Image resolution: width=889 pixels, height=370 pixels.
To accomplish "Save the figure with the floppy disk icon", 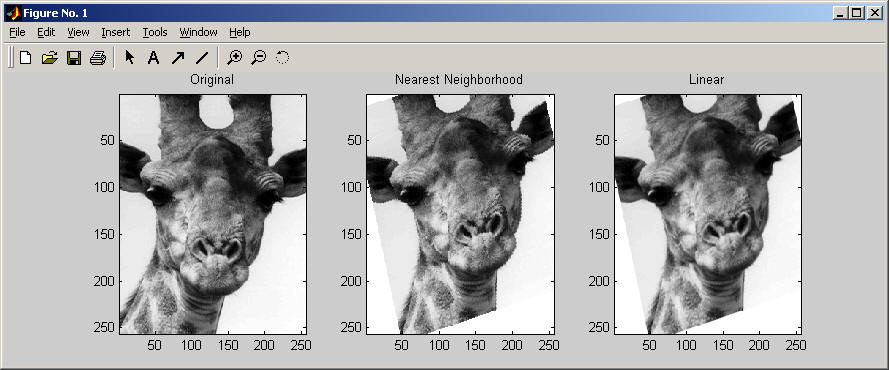I will (74, 57).
